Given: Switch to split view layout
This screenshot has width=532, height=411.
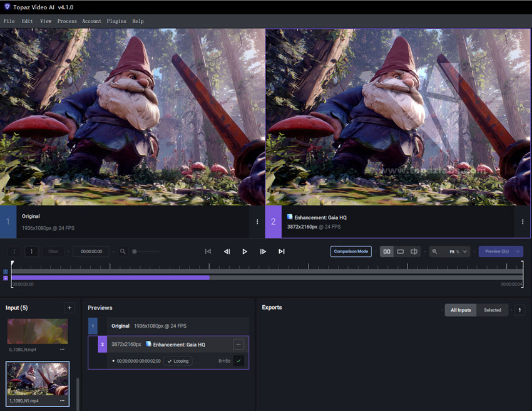Looking at the screenshot, I should 414,251.
